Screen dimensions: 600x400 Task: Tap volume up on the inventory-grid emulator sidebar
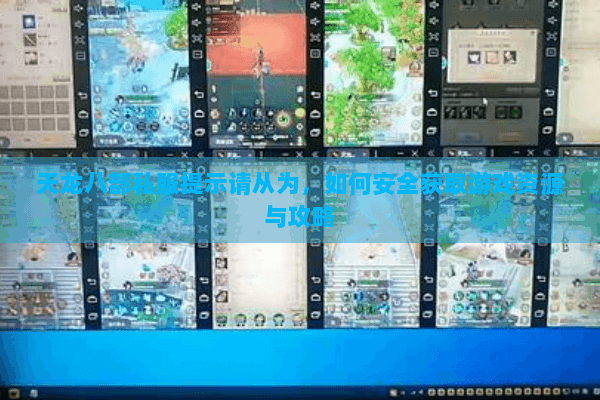click(x=79, y=8)
